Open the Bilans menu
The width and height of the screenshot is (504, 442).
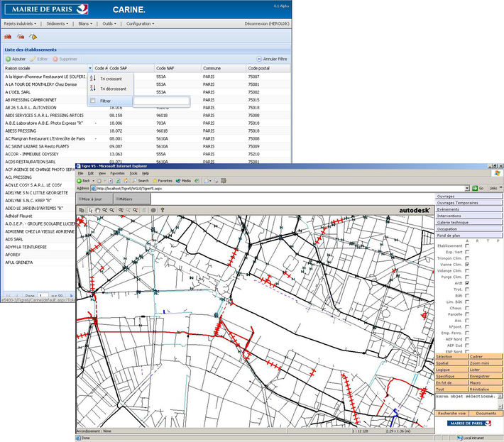pyautogui.click(x=85, y=24)
